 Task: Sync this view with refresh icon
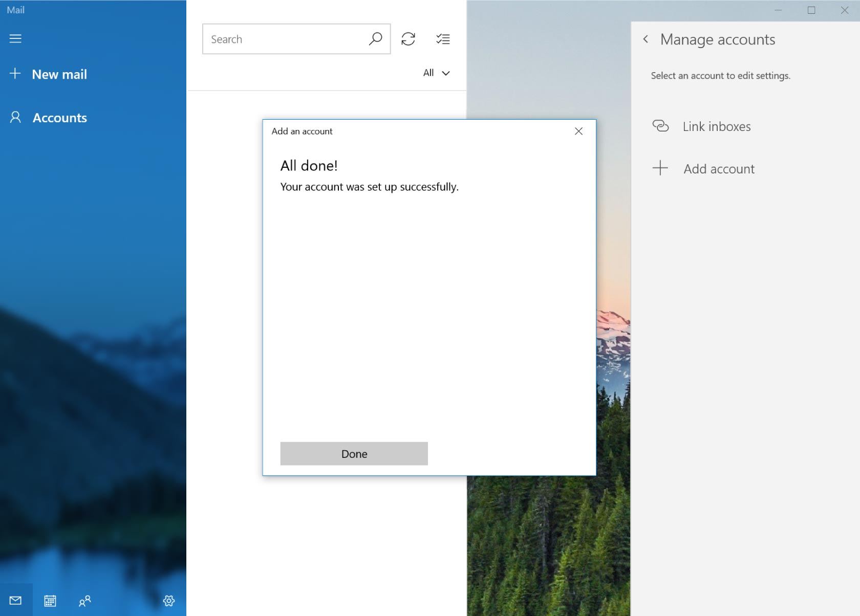(408, 39)
